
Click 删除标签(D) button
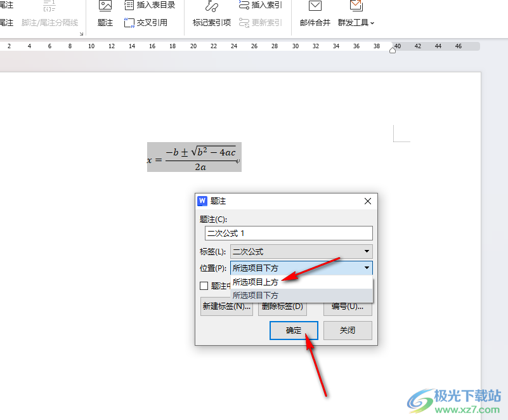(282, 306)
